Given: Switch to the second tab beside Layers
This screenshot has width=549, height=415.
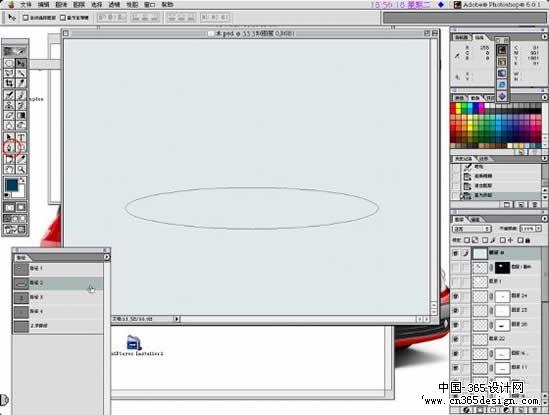Looking at the screenshot, I should tap(475, 220).
